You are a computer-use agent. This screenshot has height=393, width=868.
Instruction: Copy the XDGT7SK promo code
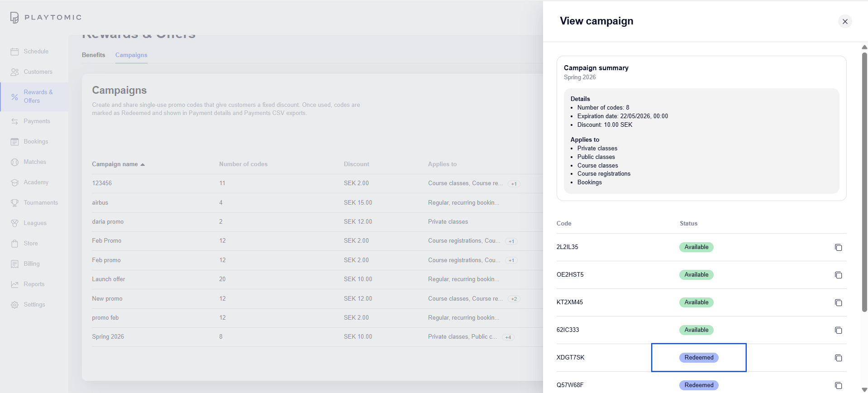pos(838,358)
